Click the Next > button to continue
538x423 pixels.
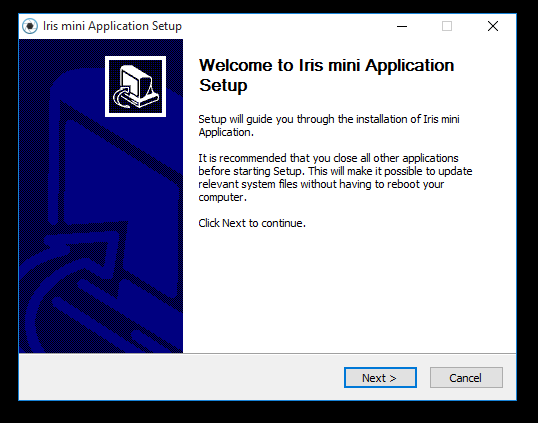pyautogui.click(x=380, y=378)
